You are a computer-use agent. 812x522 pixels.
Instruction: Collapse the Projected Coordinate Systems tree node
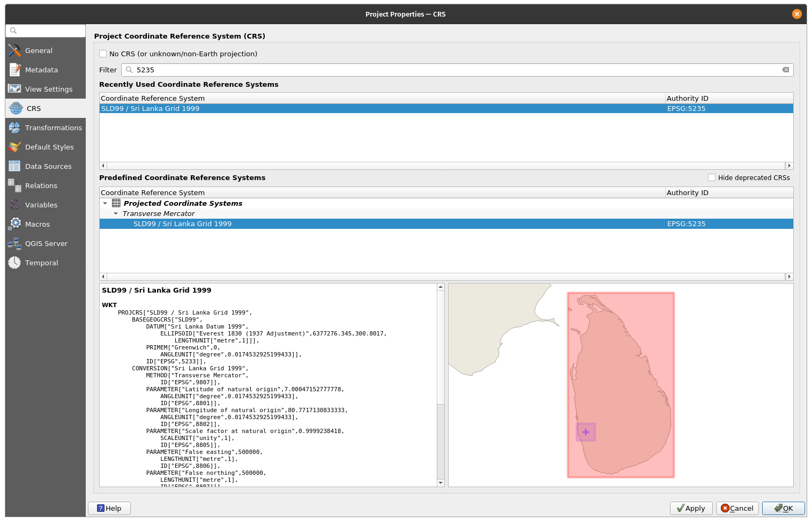(x=105, y=203)
